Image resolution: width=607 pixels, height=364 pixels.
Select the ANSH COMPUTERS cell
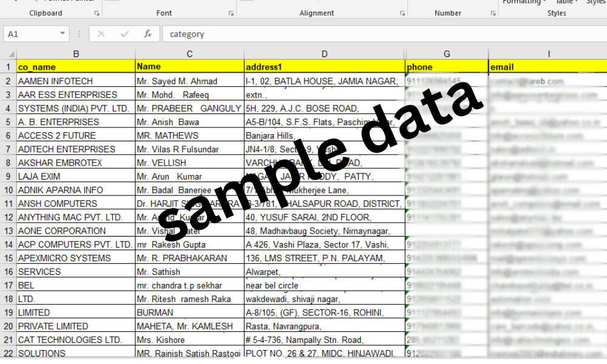point(76,203)
